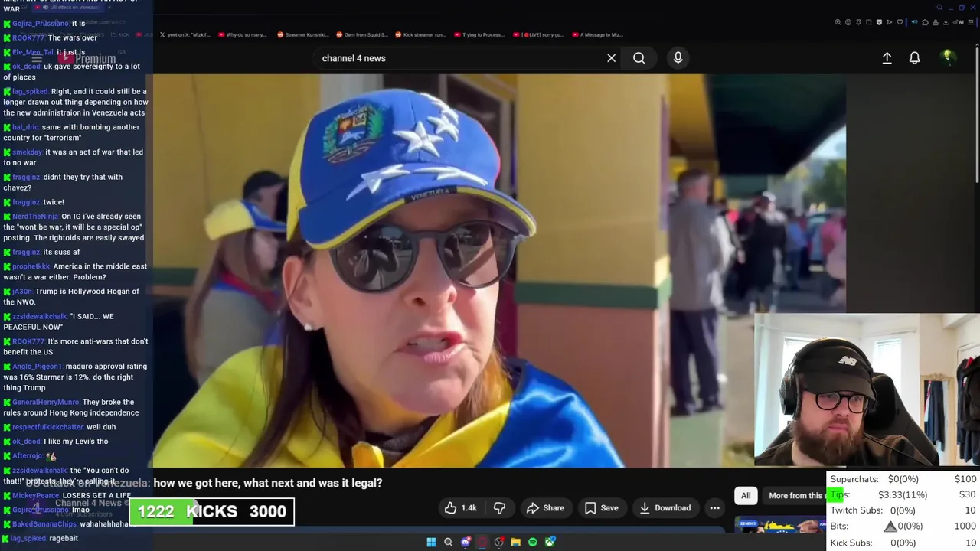Open the YouTube account avatar menu
Image resolution: width=980 pixels, height=551 pixels.
click(947, 58)
